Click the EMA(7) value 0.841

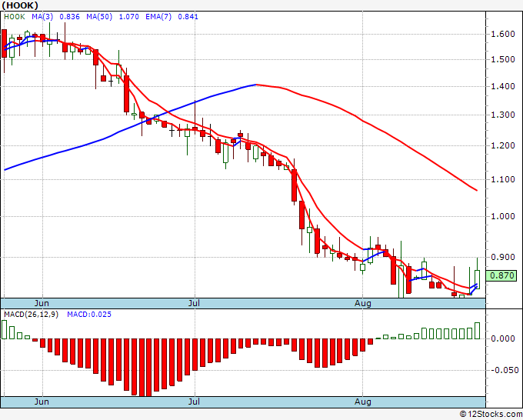[188, 17]
